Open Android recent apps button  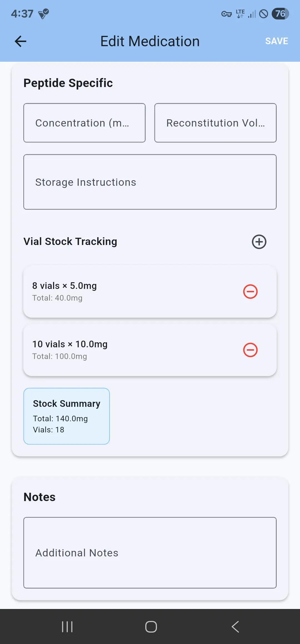[x=67, y=626]
